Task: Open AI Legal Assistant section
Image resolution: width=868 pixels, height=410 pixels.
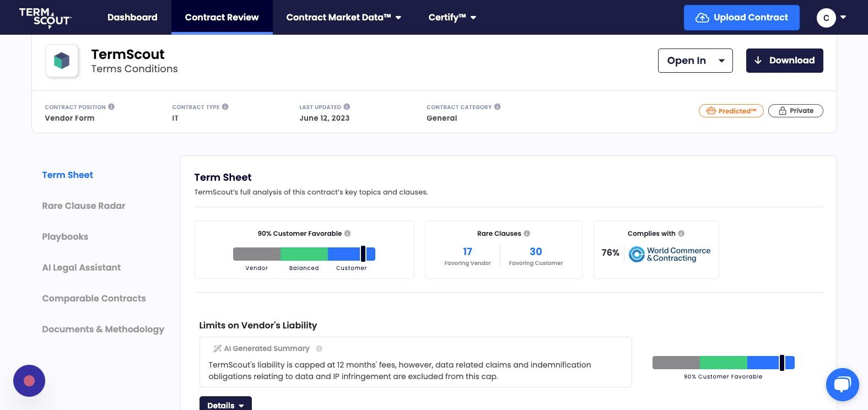Action: coord(82,268)
